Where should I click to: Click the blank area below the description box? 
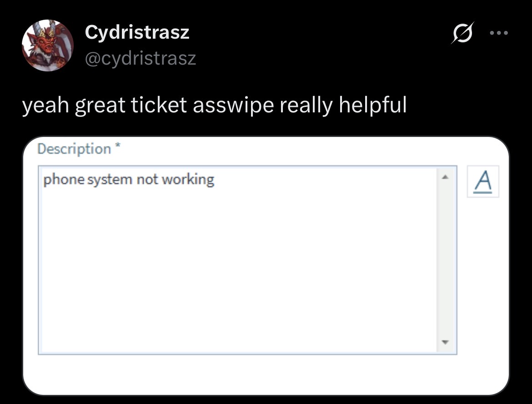(x=266, y=374)
